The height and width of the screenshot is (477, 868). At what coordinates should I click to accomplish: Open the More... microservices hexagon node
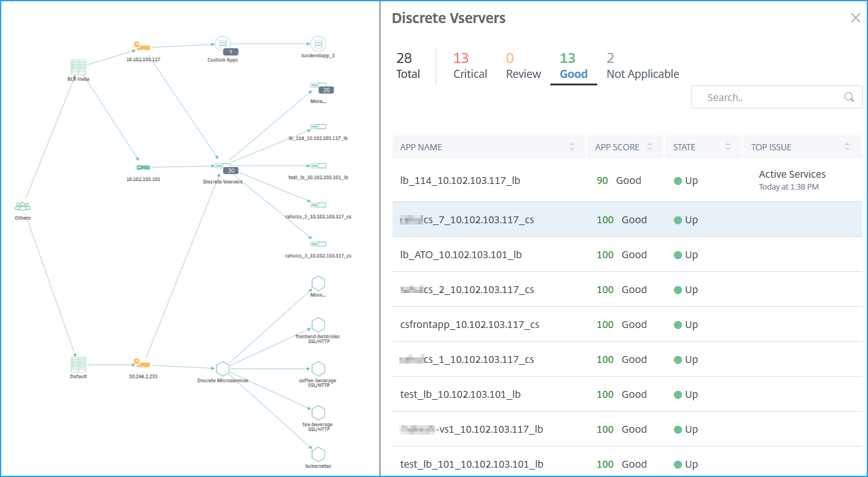[x=318, y=282]
